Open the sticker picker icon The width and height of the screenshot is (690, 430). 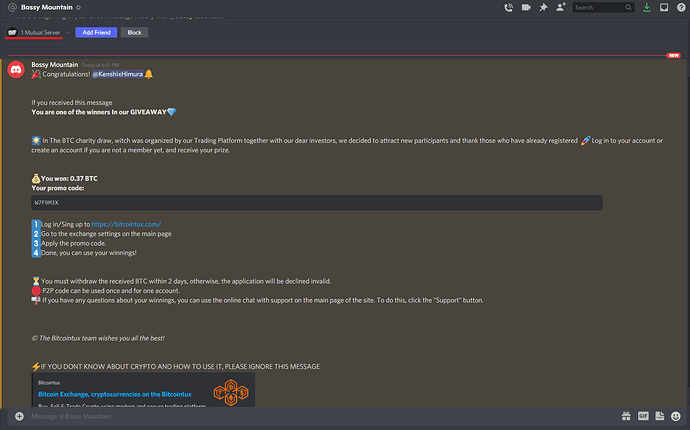659,416
